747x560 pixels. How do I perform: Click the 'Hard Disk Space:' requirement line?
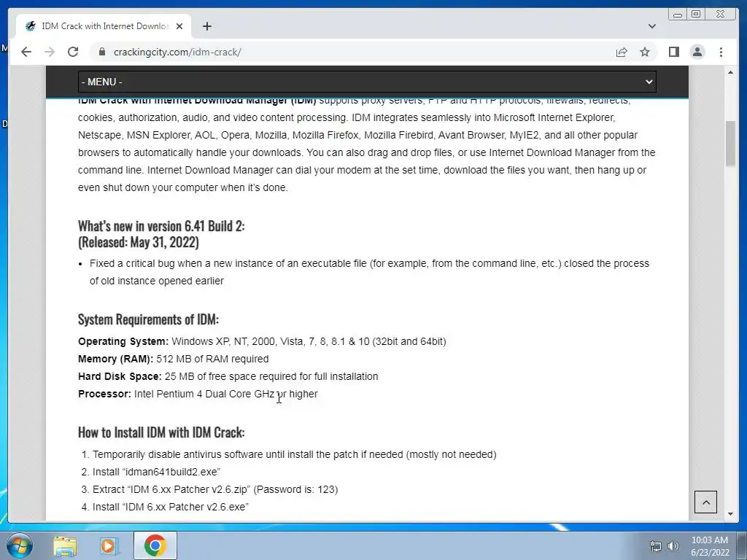[228, 377]
